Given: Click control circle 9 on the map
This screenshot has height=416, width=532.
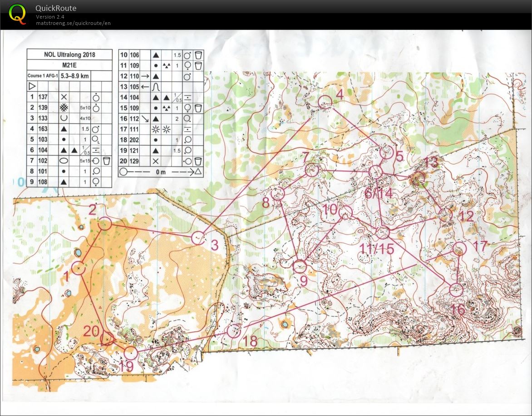Looking at the screenshot, I should pyautogui.click(x=300, y=267).
